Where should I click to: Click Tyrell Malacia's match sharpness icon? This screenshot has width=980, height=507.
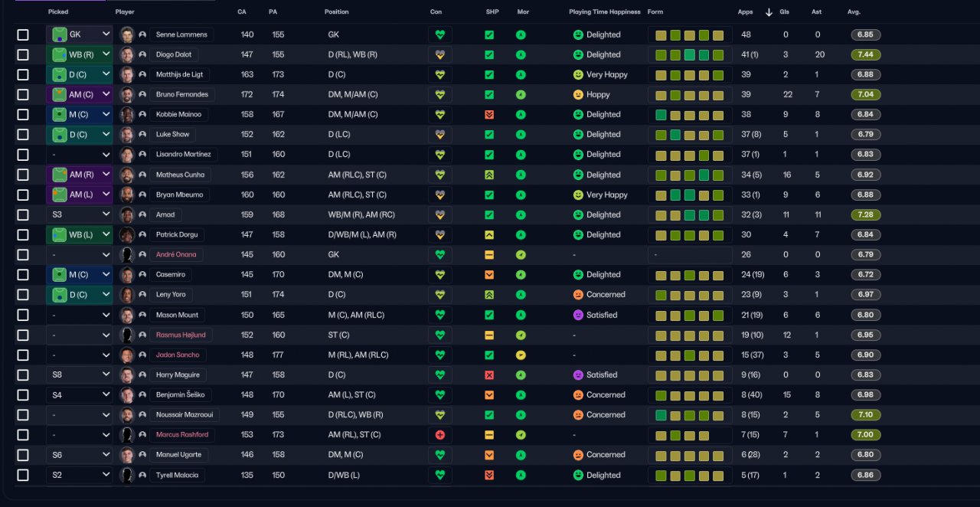pos(489,475)
